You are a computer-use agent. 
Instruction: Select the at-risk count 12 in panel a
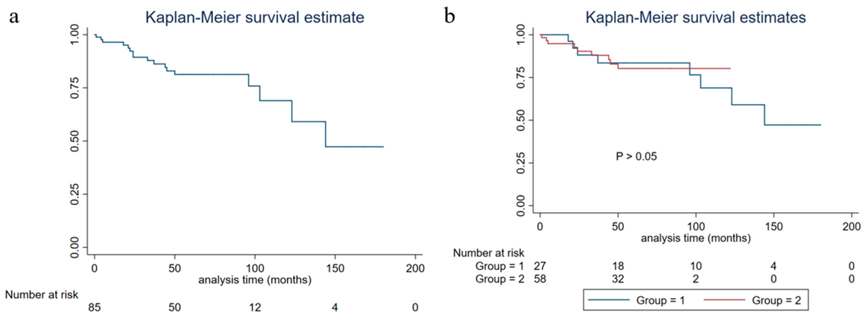point(255,307)
